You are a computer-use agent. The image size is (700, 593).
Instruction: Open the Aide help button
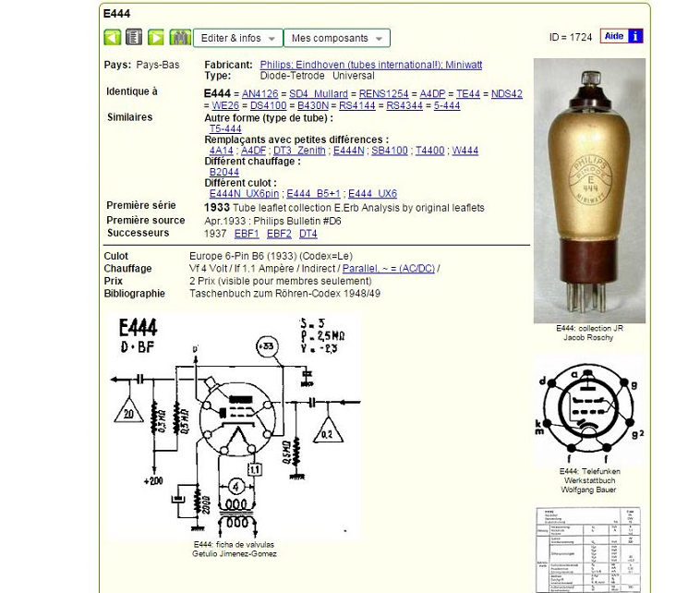point(622,36)
